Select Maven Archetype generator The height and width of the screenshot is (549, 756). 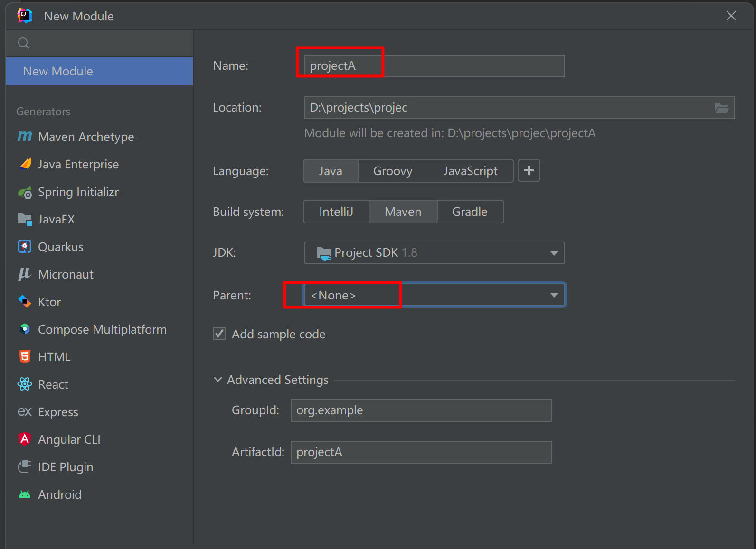coord(99,137)
